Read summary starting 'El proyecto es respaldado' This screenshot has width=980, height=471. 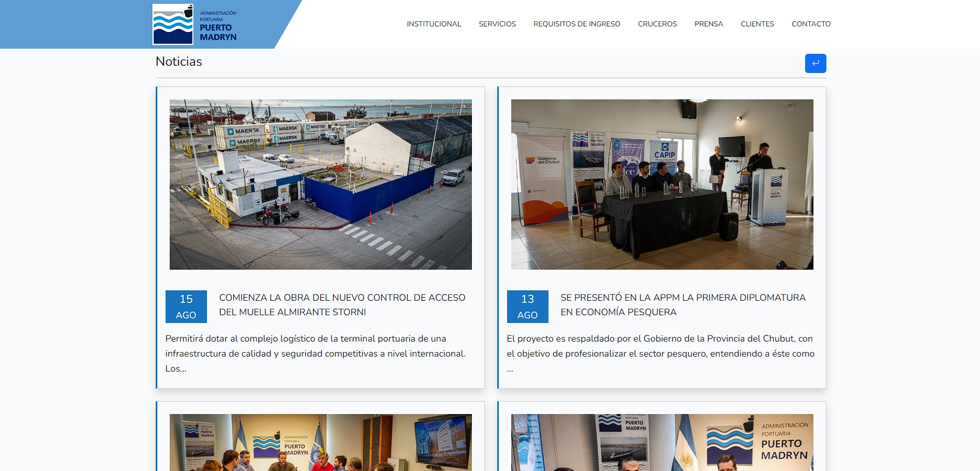(x=661, y=354)
